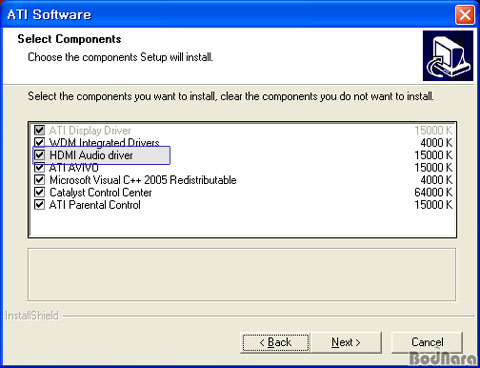Click the empty component description box
The image size is (480, 368).
tap(242, 274)
